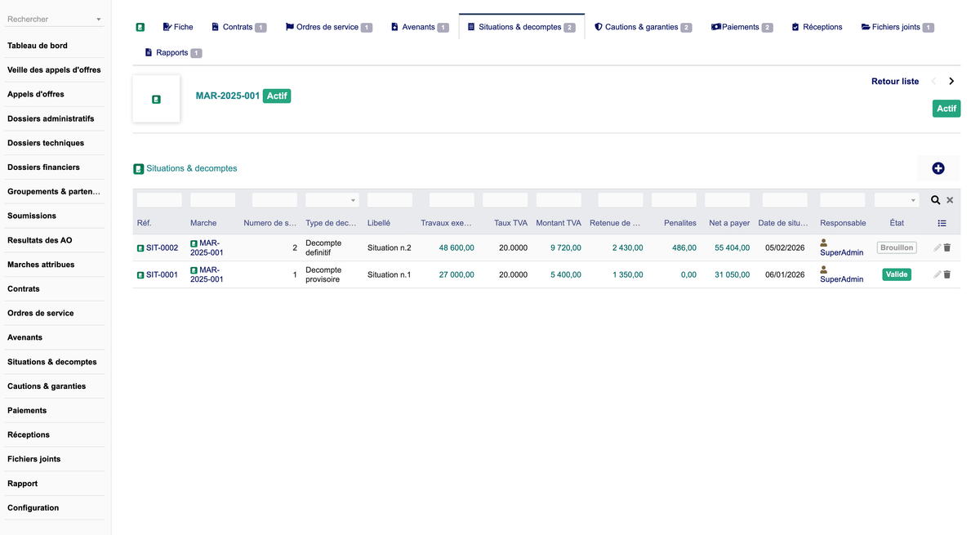Screen dimensions: 980x535
Task: Open Rapport in sidebar menu
Action: click(x=23, y=484)
